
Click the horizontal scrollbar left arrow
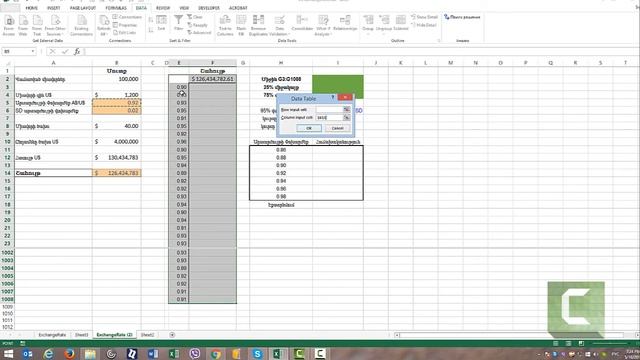[397, 335]
